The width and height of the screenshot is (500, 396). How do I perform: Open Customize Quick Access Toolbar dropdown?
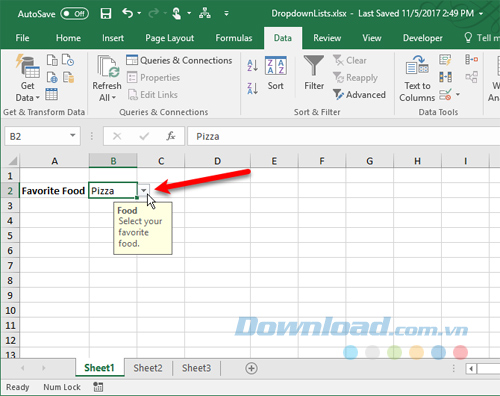pos(226,13)
